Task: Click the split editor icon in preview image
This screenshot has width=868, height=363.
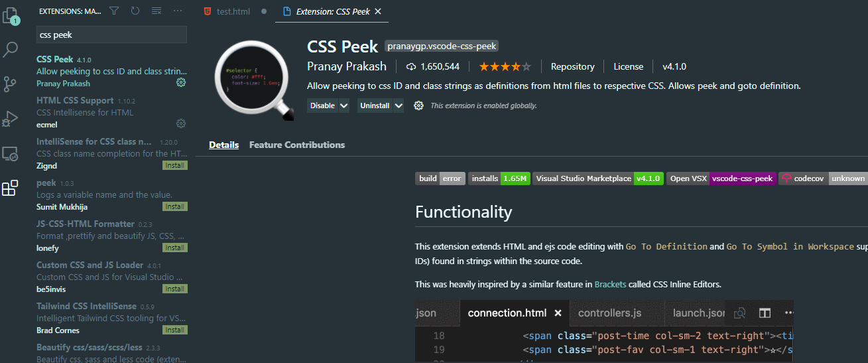Action: point(765,313)
